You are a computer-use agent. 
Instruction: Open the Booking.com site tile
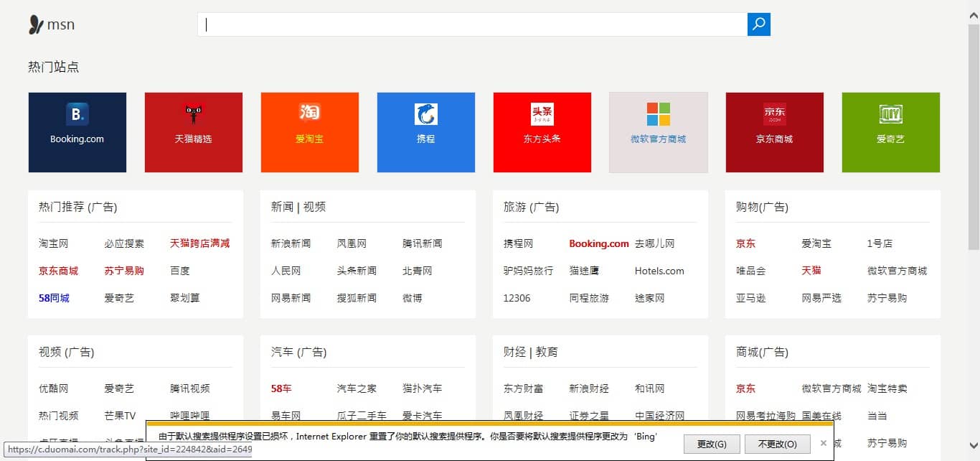(x=77, y=132)
